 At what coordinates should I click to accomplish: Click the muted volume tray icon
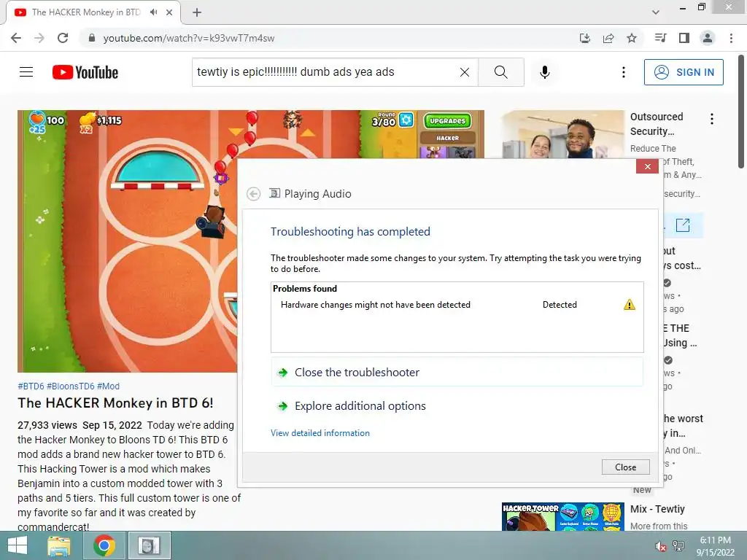tap(660, 546)
